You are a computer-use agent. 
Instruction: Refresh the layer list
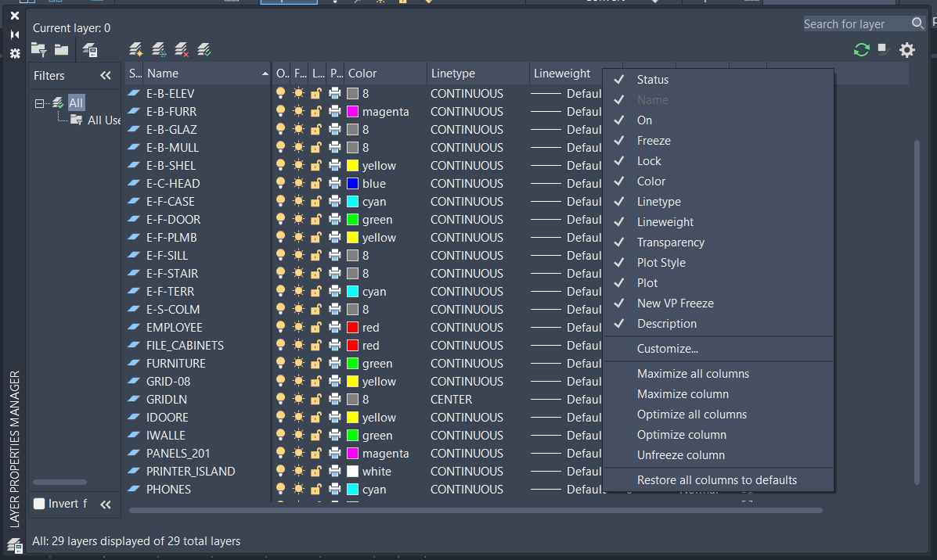point(861,49)
